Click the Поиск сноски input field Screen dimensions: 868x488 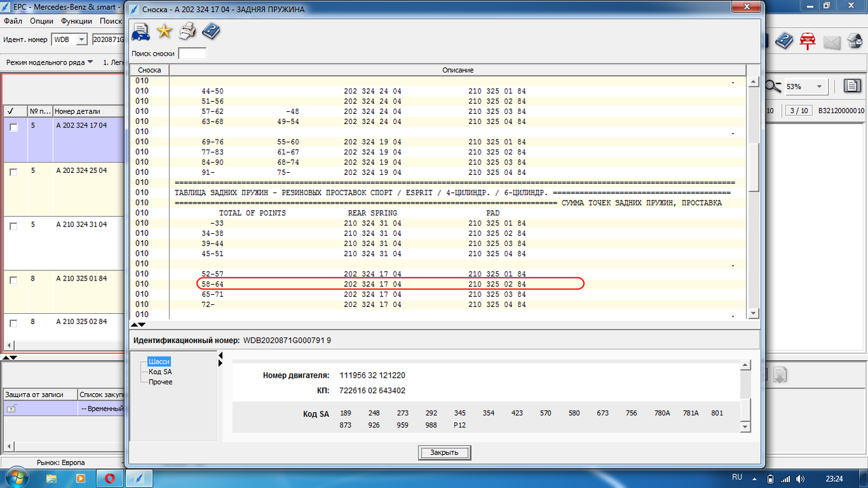(x=192, y=54)
